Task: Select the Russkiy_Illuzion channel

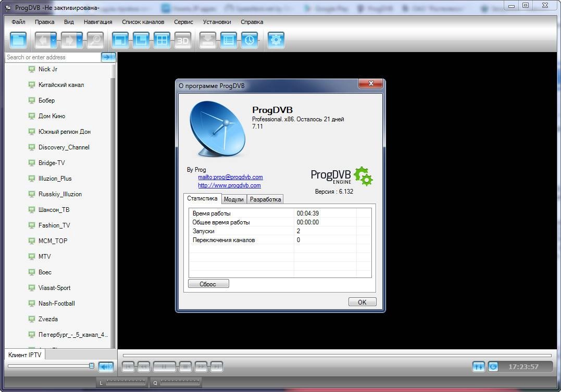Action: [x=60, y=194]
